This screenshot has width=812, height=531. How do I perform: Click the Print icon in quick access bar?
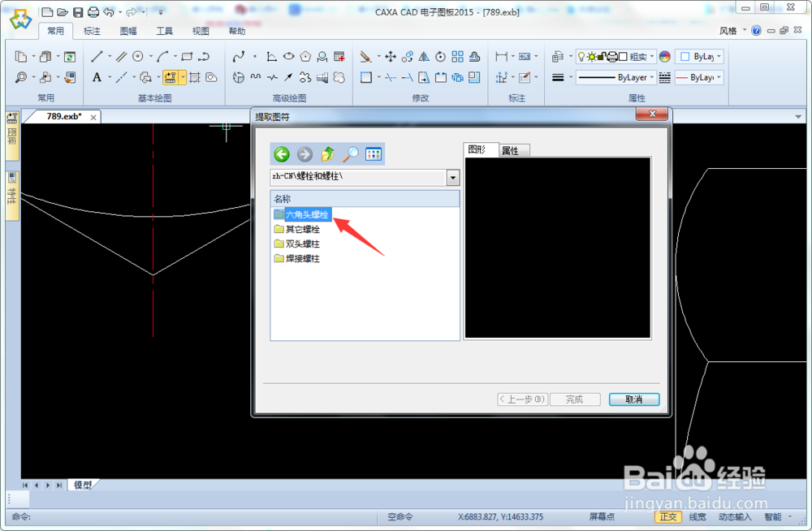(x=93, y=12)
